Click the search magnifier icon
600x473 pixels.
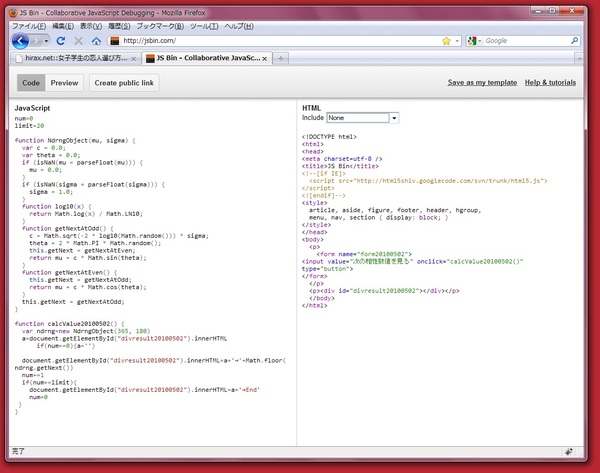pyautogui.click(x=577, y=41)
